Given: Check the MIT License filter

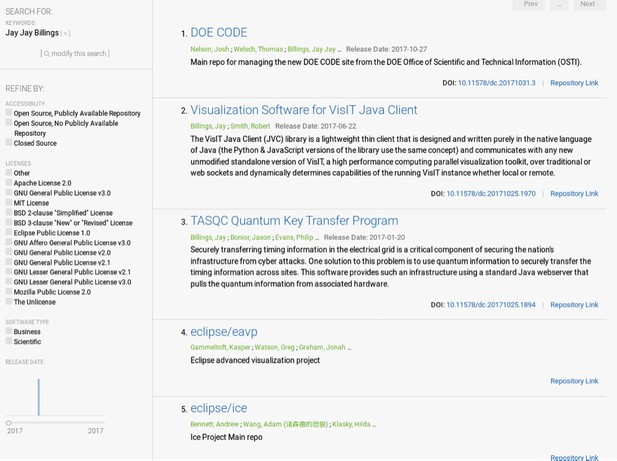Looking at the screenshot, I should [x=9, y=203].
